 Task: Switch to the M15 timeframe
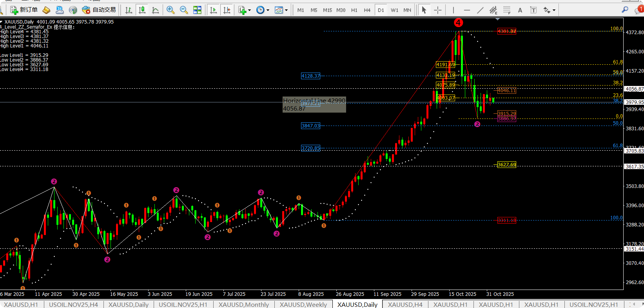[327, 10]
